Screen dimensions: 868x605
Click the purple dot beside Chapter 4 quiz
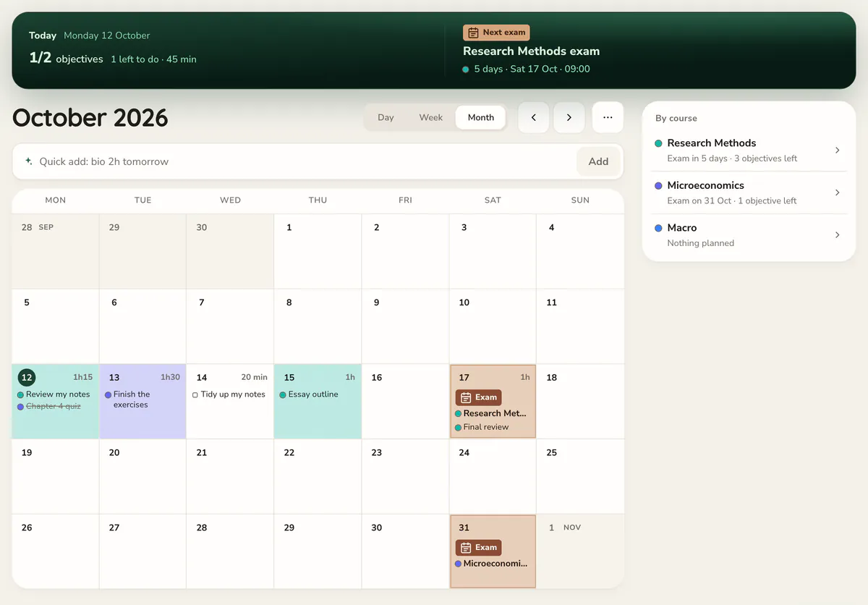[21, 407]
